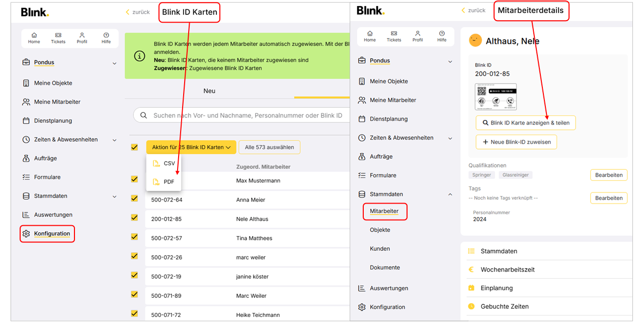The height and width of the screenshot is (324, 644).
Task: Click the smiley avatar next to Althaus, Nele
Action: tap(475, 41)
